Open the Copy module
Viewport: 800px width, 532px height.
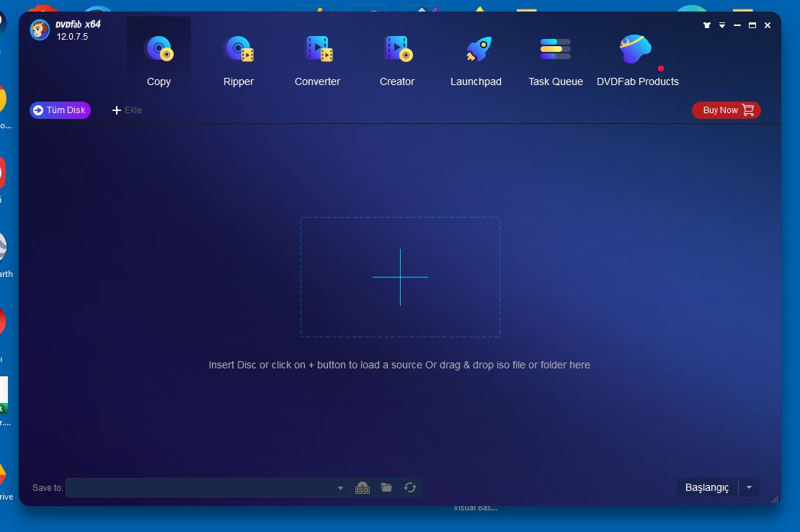pos(159,60)
